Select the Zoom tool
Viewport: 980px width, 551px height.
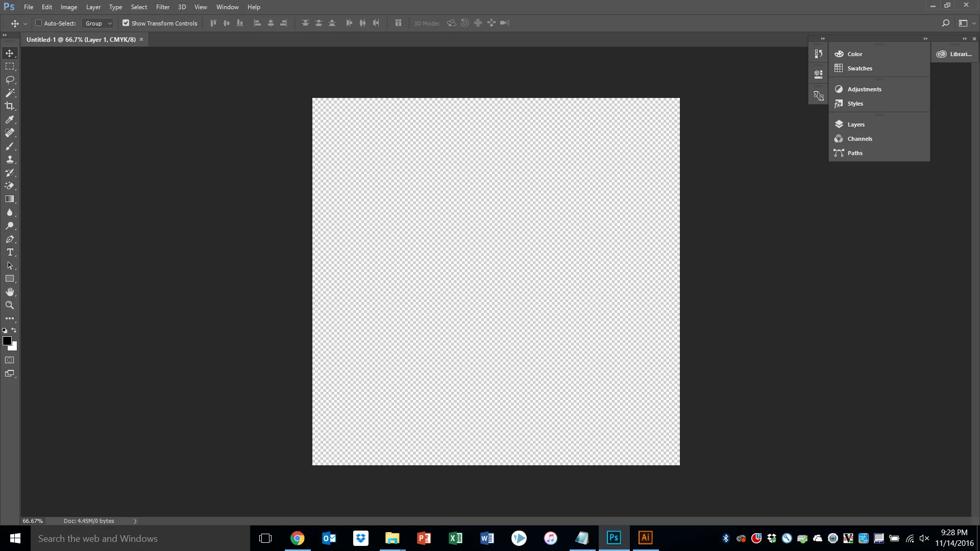pos(10,305)
